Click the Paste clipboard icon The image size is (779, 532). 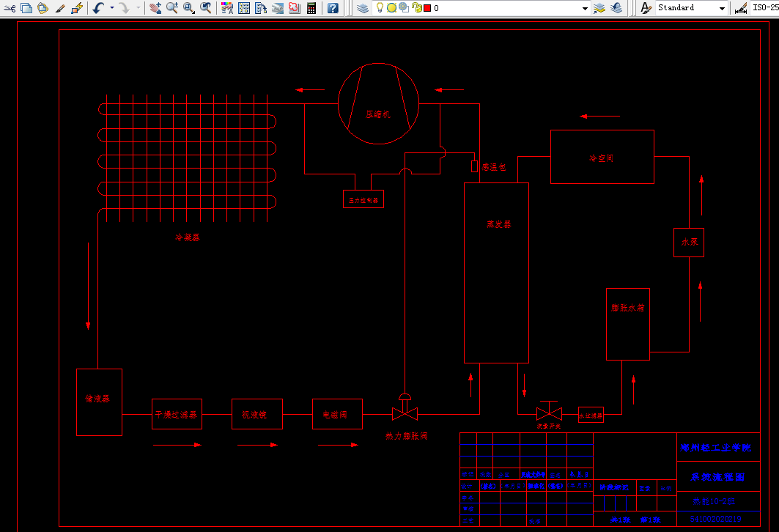[x=43, y=8]
